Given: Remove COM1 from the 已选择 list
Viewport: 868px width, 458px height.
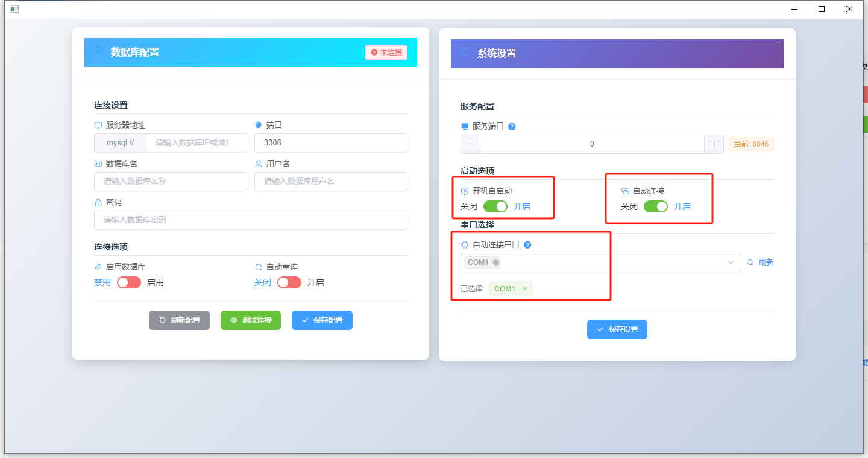Looking at the screenshot, I should (x=525, y=289).
